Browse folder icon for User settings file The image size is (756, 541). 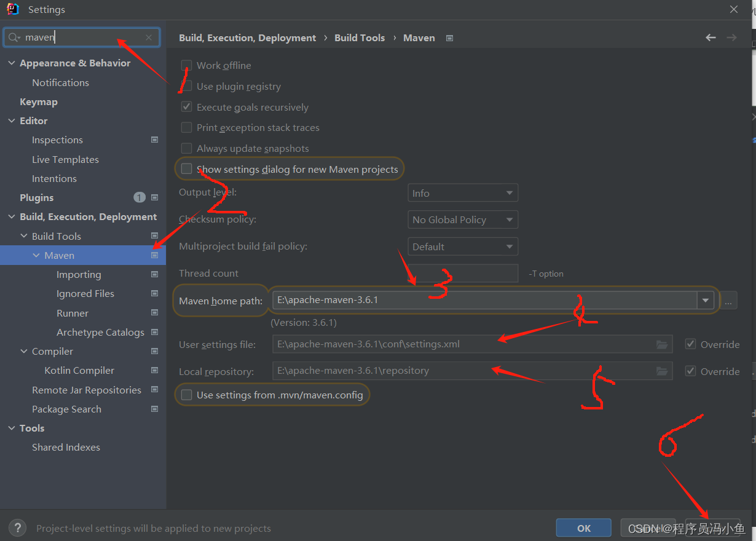(x=662, y=344)
